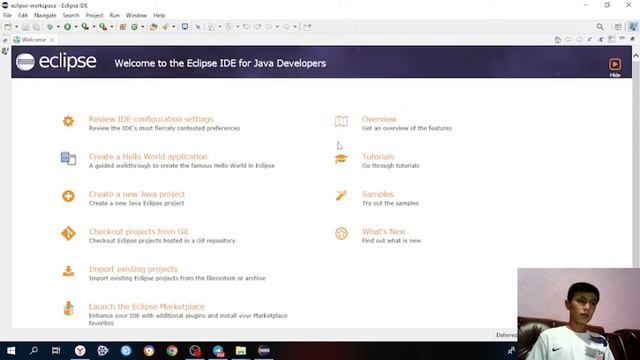Image resolution: width=640 pixels, height=360 pixels.
Task: Click the green Run button icon
Action: point(67,27)
